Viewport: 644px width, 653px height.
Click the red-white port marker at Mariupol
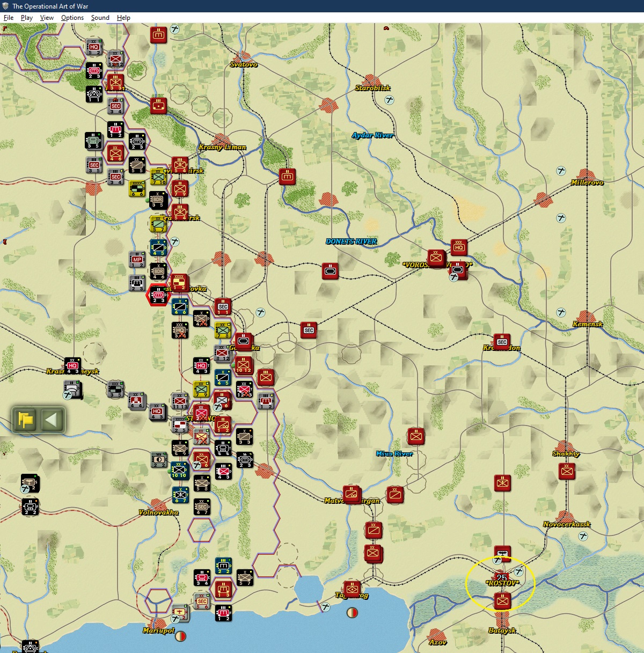(180, 636)
